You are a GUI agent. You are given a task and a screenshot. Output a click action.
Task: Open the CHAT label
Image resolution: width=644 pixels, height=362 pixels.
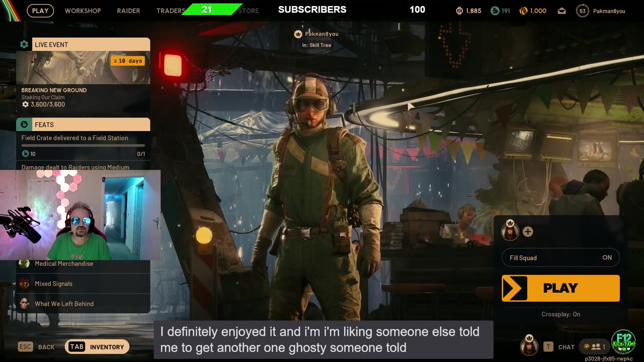click(x=567, y=347)
